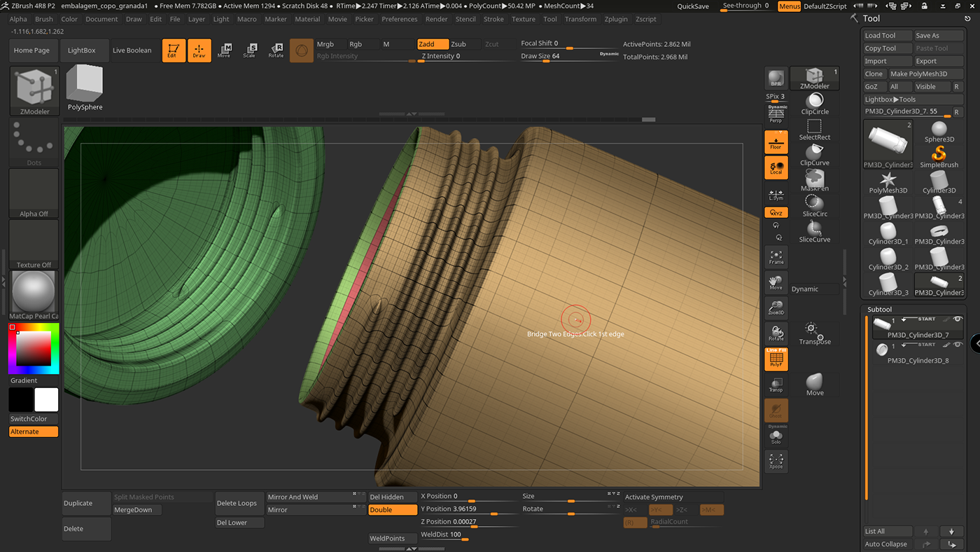The image size is (980, 552).
Task: Activate the Xpose icon
Action: click(776, 461)
